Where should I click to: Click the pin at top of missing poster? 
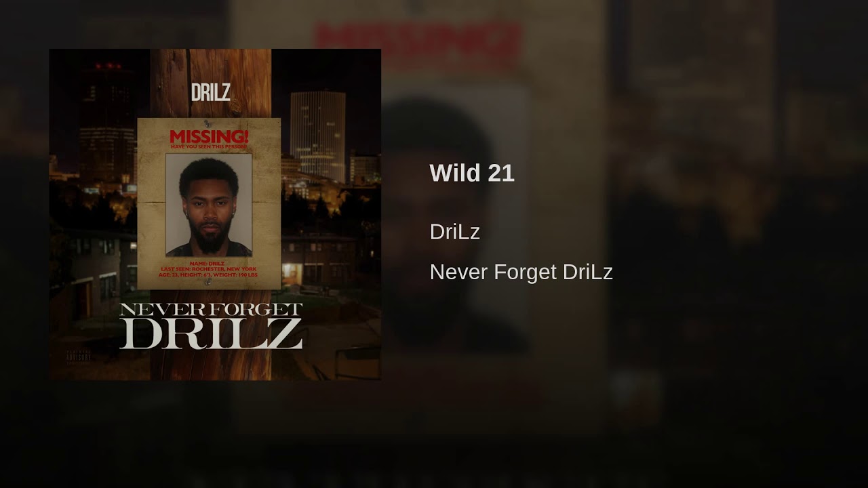(x=208, y=123)
